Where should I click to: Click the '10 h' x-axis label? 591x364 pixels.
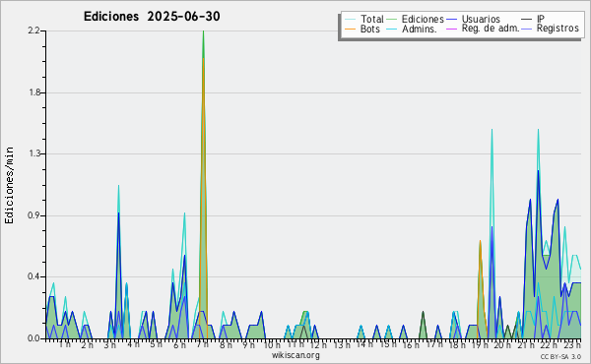(x=272, y=344)
